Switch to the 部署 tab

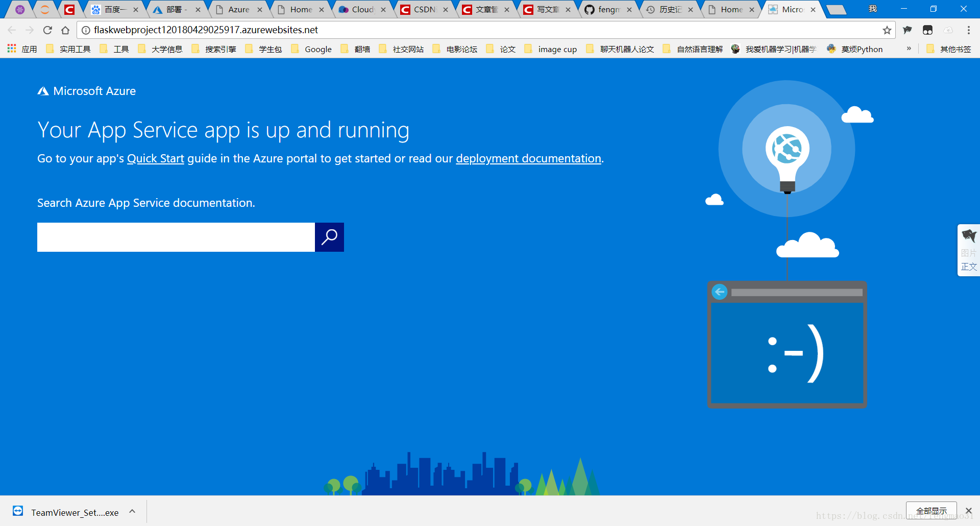[176, 10]
